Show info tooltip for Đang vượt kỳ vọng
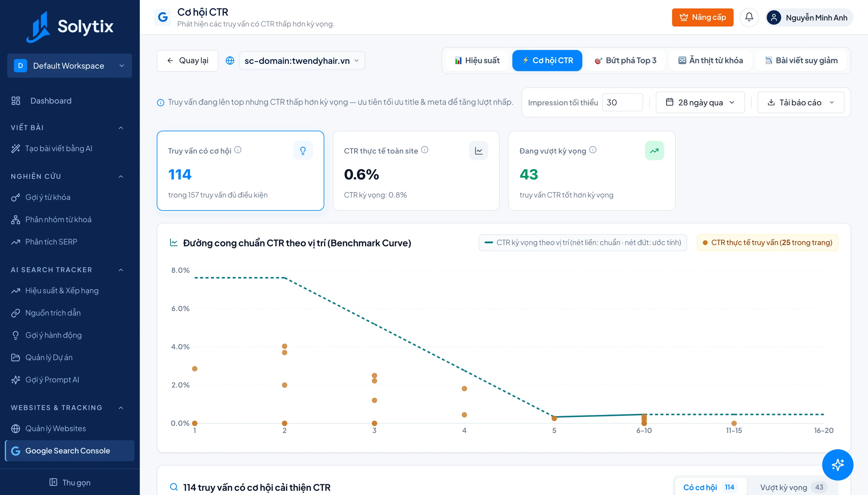The width and height of the screenshot is (868, 495). pos(593,150)
